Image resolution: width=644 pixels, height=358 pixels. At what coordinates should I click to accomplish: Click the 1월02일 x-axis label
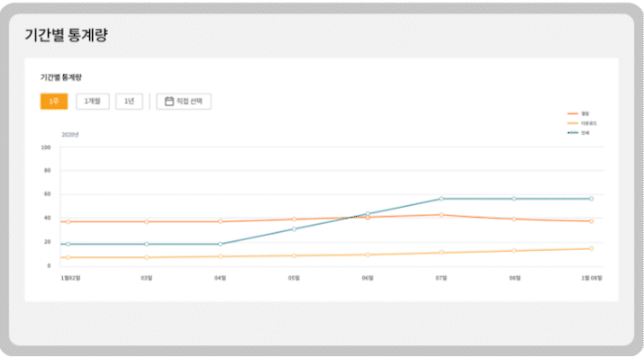coord(70,278)
